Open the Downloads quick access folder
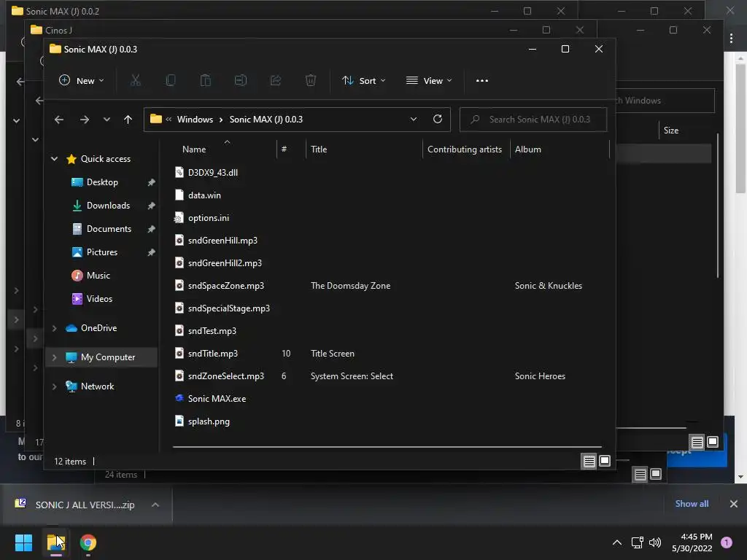747x560 pixels. pyautogui.click(x=108, y=205)
